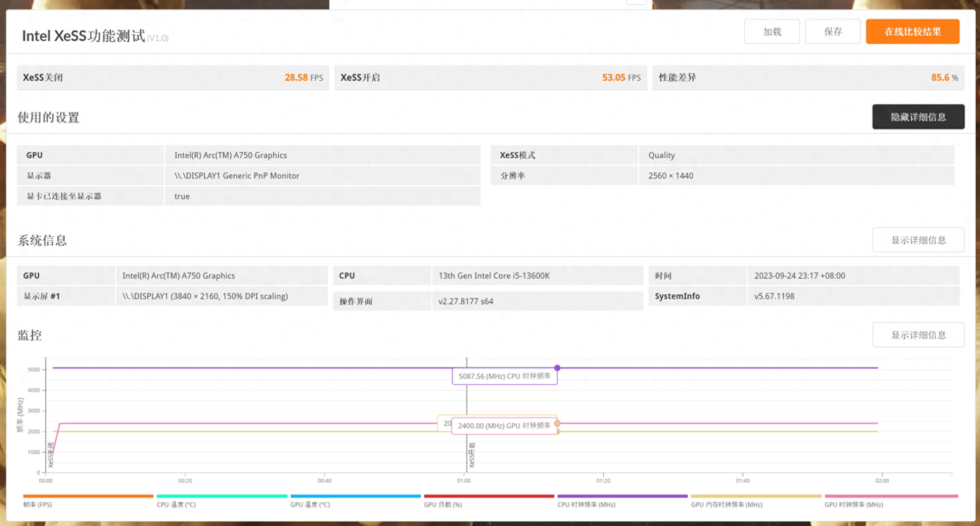Click the XeSS开启 53.05 FPS result tile
Viewport: 980px width, 526px height.
490,77
